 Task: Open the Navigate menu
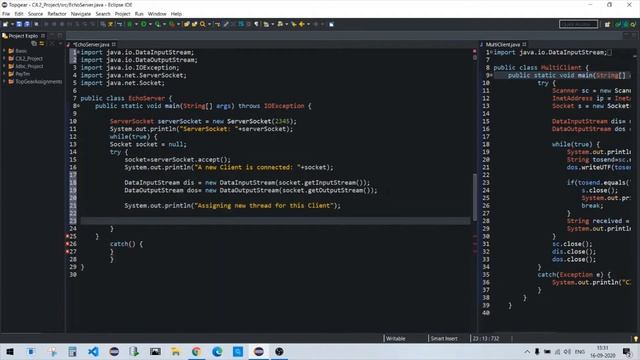click(x=81, y=14)
